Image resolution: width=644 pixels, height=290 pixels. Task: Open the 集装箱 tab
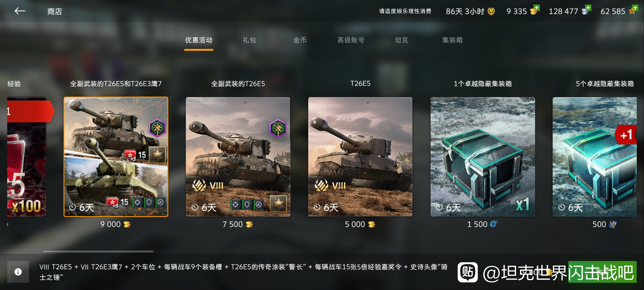click(452, 40)
